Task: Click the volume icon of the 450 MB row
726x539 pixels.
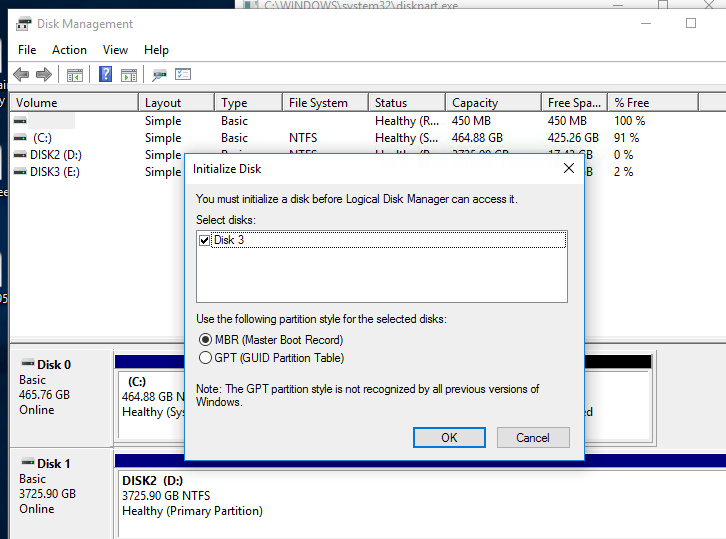Action: point(20,120)
